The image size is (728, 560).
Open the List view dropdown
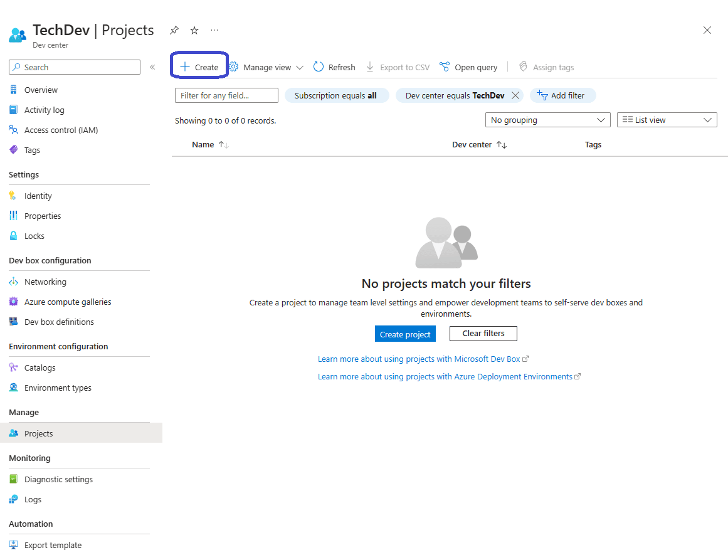pyautogui.click(x=667, y=120)
